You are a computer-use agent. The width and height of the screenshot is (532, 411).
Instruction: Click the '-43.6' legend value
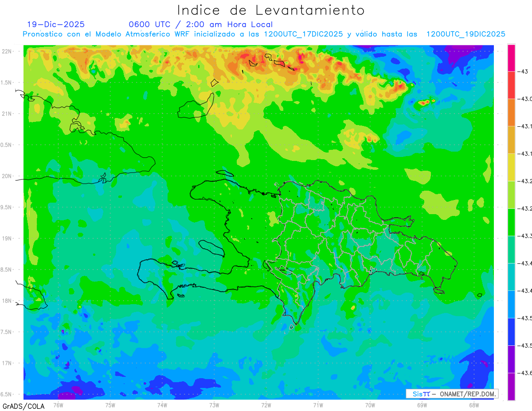pyautogui.click(x=526, y=373)
